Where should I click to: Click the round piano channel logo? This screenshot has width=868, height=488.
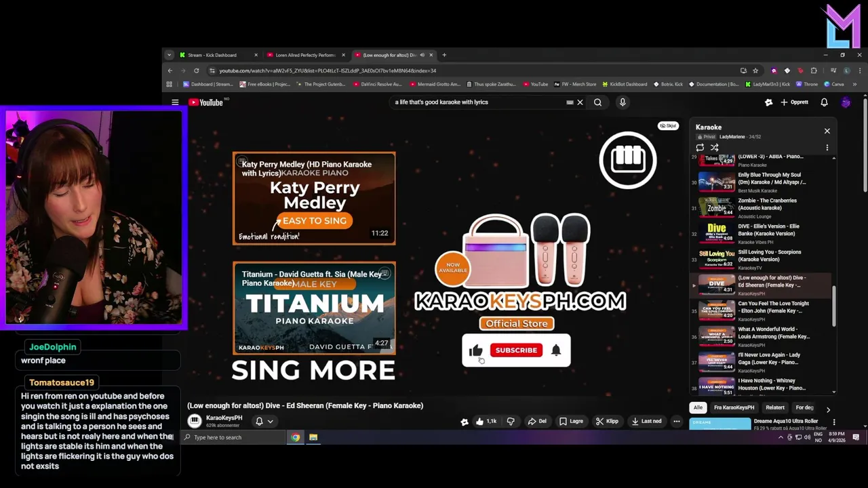pos(628,160)
